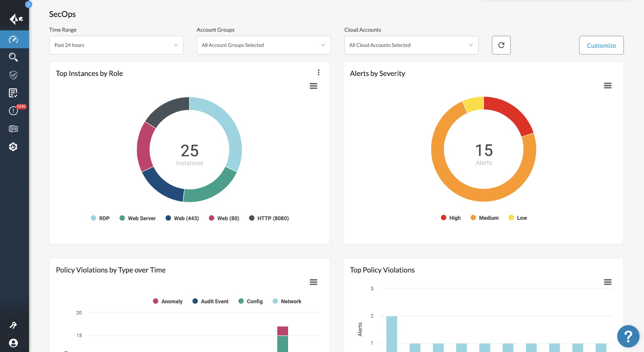Image resolution: width=644 pixels, height=352 pixels.
Task: Open the Compliance checklist icon in sidebar
Action: 13,93
